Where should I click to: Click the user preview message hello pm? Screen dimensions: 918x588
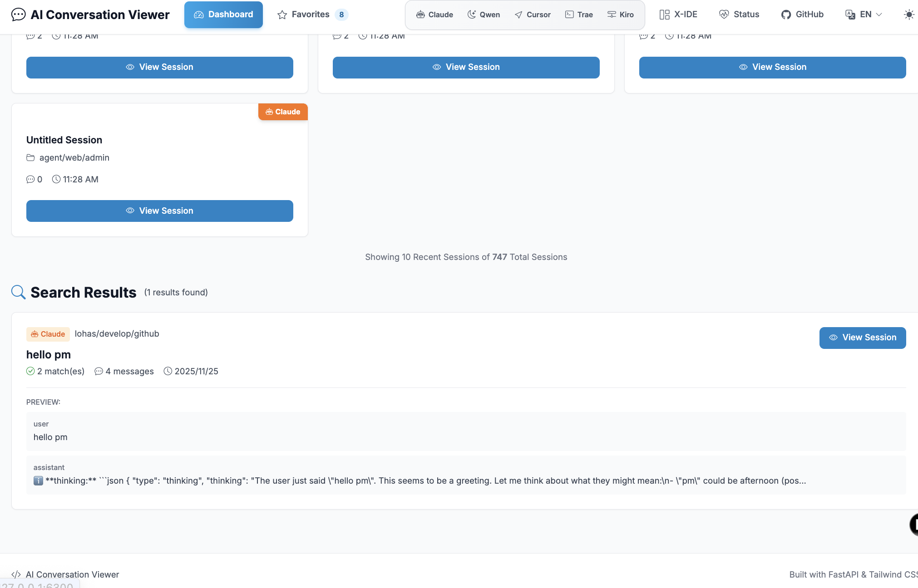(50, 437)
